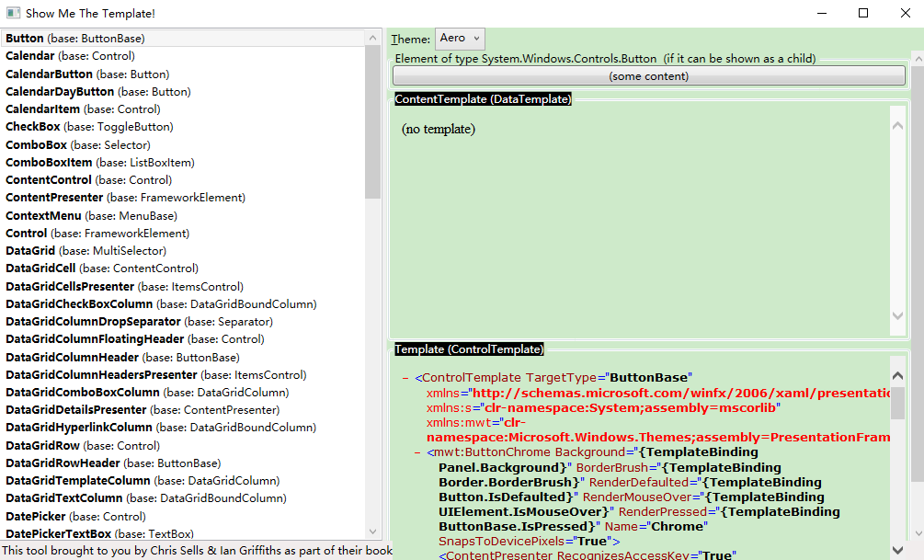Screen dimensions: 924x560
Task: Click ContentTemplate pane scroll down arrow
Action: click(897, 315)
